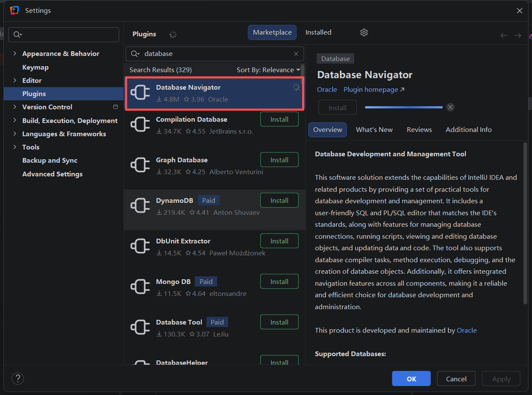
Task: Switch to the Marketplace tab
Action: (x=272, y=32)
